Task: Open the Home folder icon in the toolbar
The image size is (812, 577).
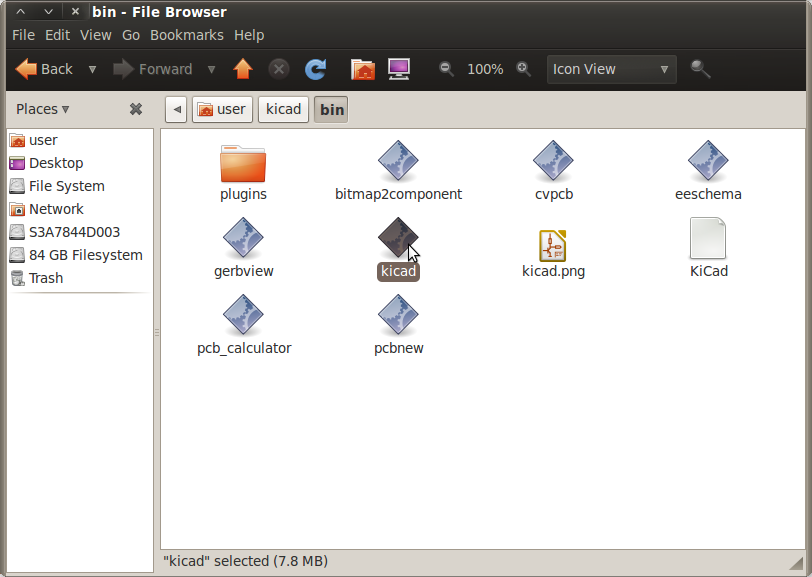Action: point(362,69)
